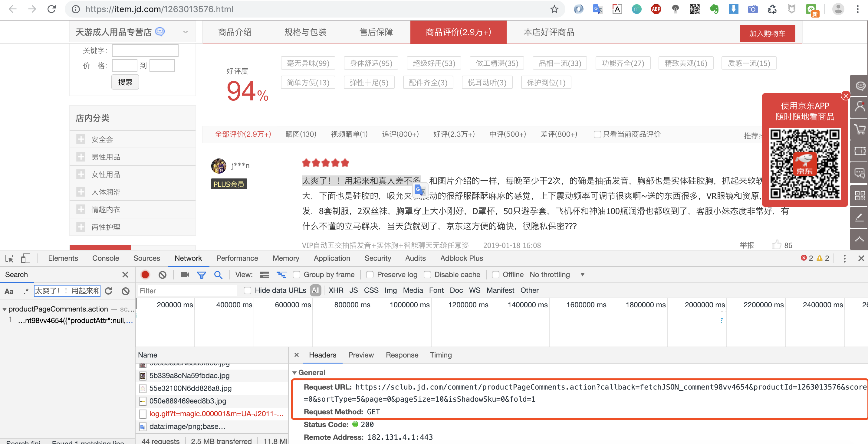Open the network request search magnifier
This screenshot has width=868, height=444.
(218, 274)
